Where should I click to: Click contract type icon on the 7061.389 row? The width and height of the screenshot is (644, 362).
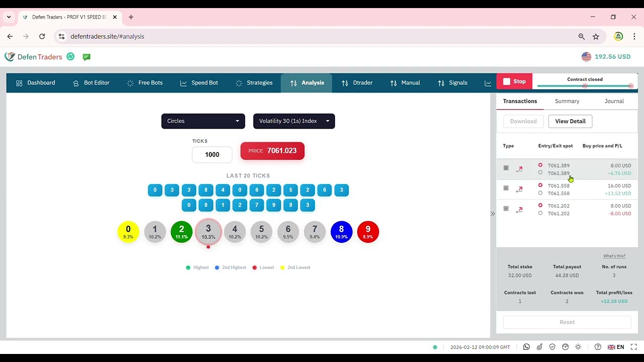pos(506,168)
